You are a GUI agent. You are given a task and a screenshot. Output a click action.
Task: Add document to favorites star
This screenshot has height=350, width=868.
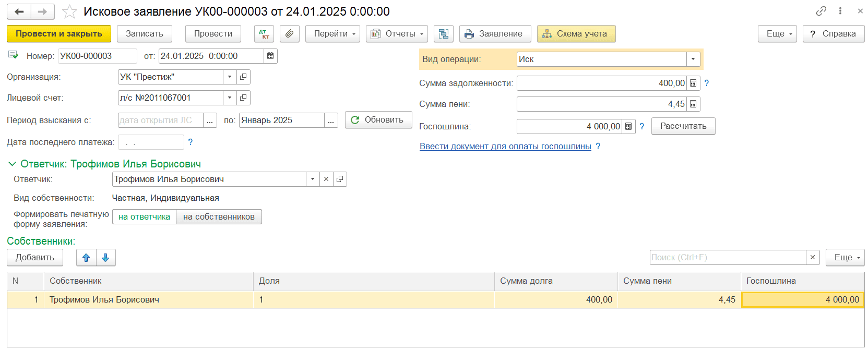(70, 11)
